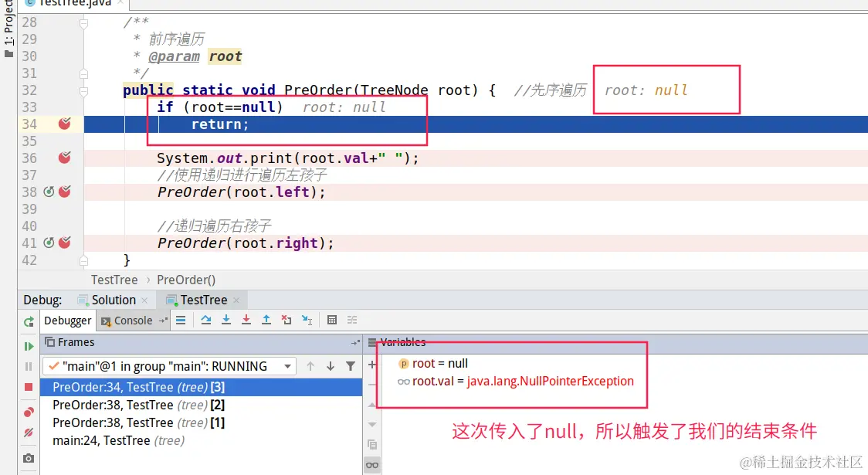Select frame main:24, TestTree

(x=201, y=440)
